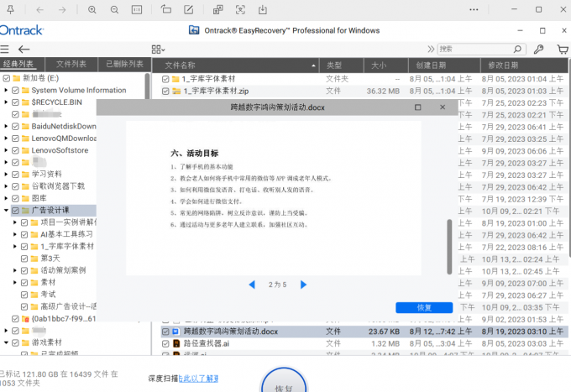Screen dimensions: 571x392
Task: Toggle checkbox for BaiduNetdiskDownload folder
Action: [x=15, y=126]
